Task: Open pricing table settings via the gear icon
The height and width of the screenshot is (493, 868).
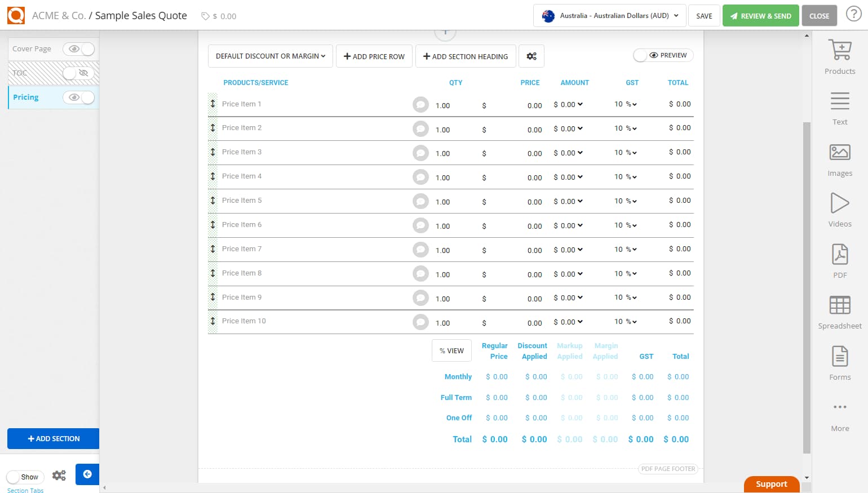Action: point(531,56)
